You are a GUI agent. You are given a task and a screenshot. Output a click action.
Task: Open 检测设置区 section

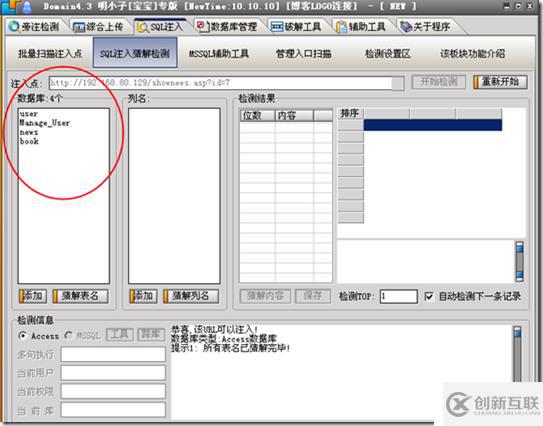pyautogui.click(x=388, y=54)
